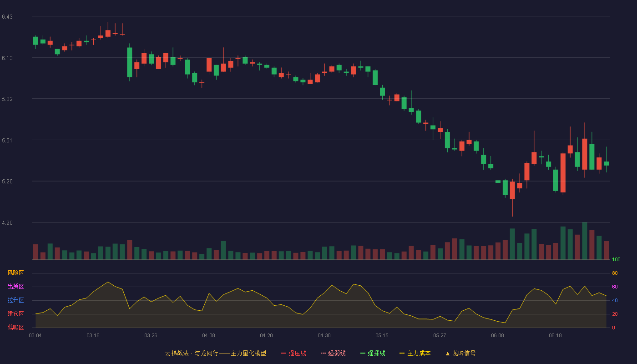Image resolution: width=637 pixels, height=364 pixels.
Task: Click the magenta 60 indicator scale value
Action: (615, 287)
